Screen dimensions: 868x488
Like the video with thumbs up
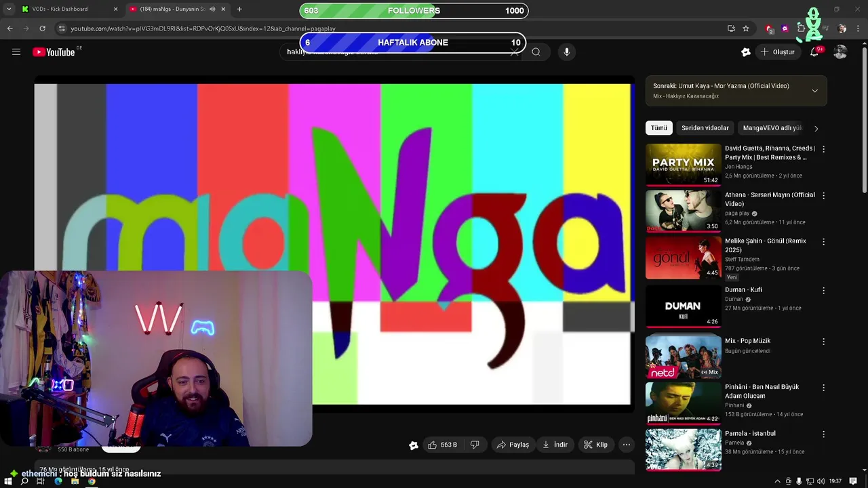point(442,445)
